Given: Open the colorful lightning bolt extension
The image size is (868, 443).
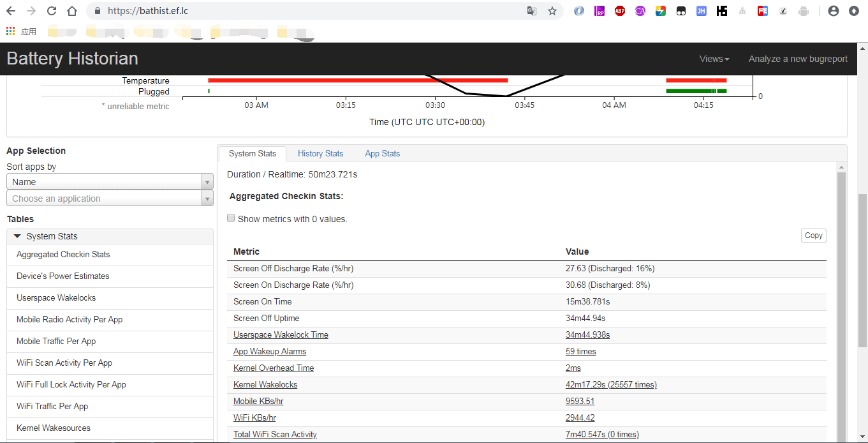Looking at the screenshot, I should point(661,11).
